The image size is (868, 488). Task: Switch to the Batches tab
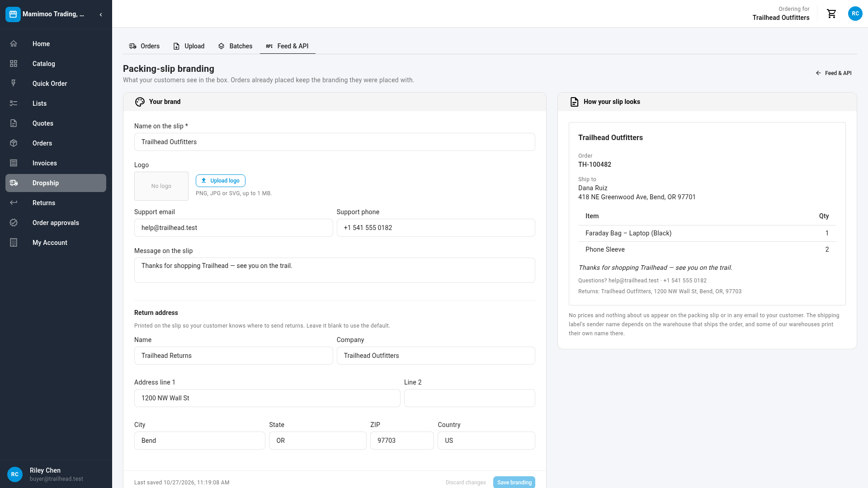coord(235,46)
